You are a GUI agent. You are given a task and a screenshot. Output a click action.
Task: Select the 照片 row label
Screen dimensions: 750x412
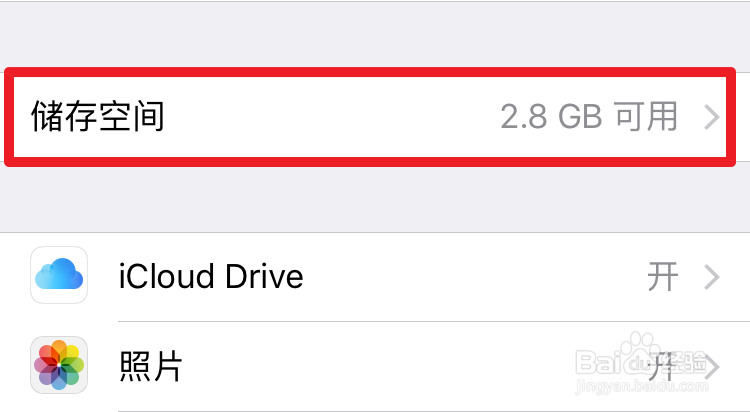point(150,366)
